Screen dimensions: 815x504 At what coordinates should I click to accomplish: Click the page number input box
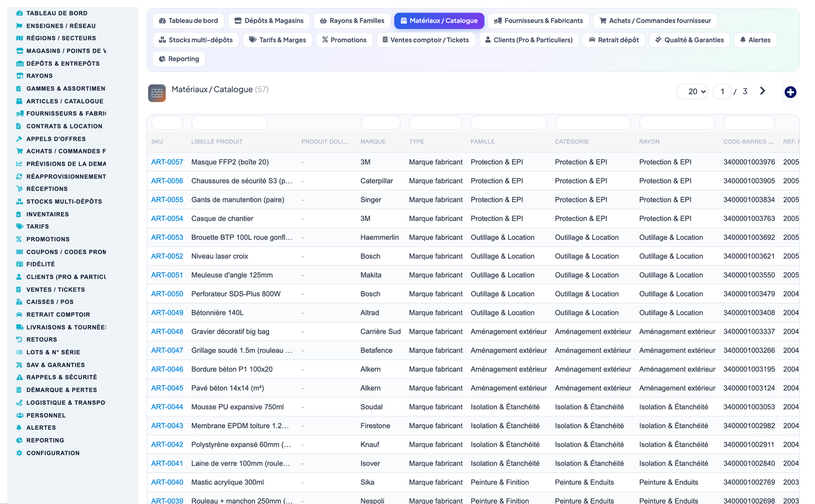click(x=722, y=91)
